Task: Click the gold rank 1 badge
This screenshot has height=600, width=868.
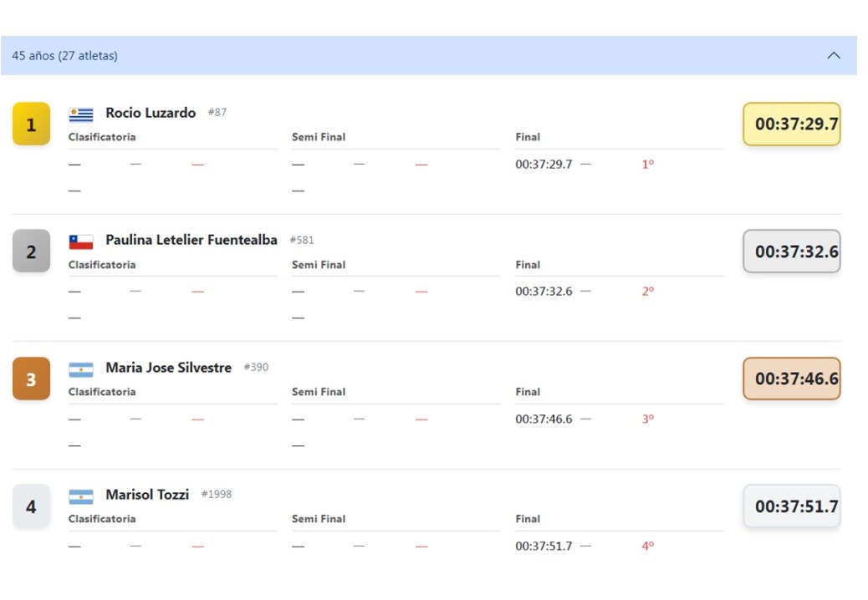Action: point(31,125)
